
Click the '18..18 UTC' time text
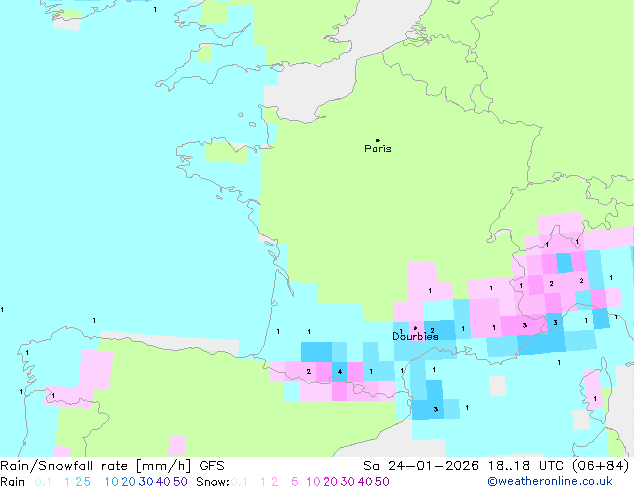coord(527,466)
